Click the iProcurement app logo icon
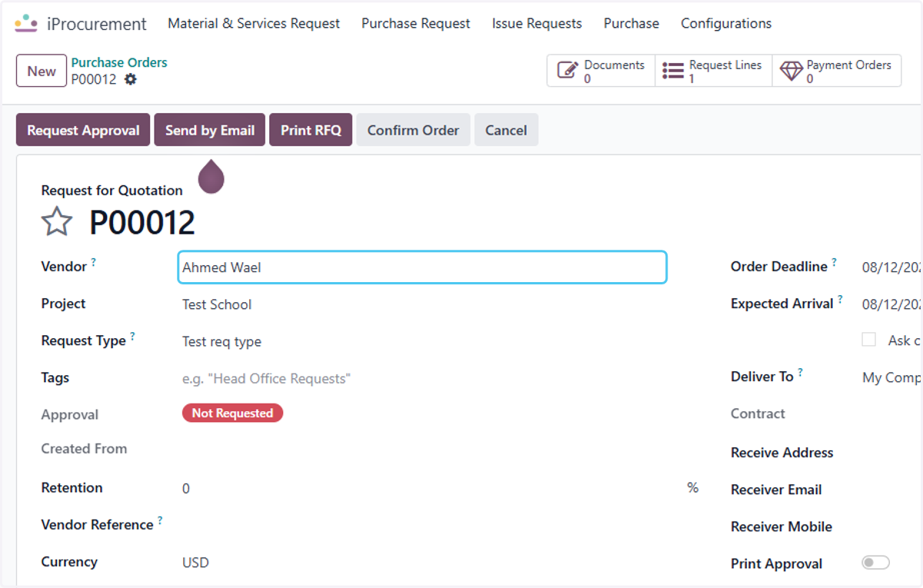 (x=25, y=23)
